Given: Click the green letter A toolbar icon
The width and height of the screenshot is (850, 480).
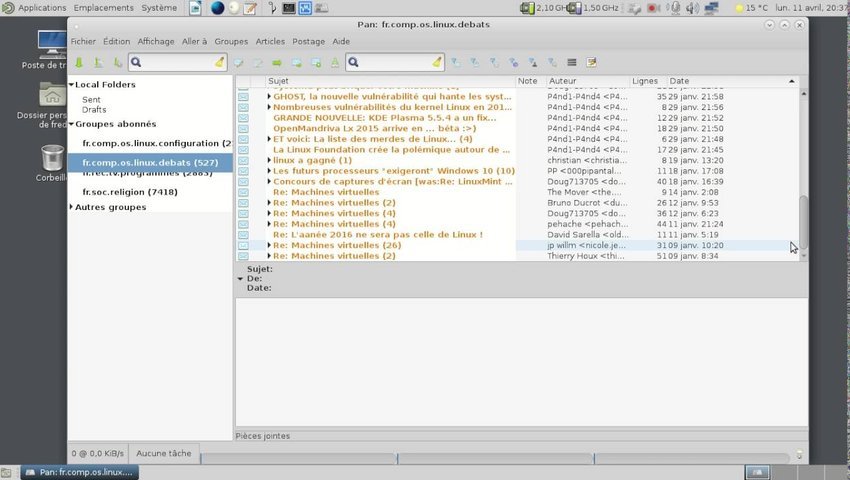Looking at the screenshot, I should click(335, 63).
